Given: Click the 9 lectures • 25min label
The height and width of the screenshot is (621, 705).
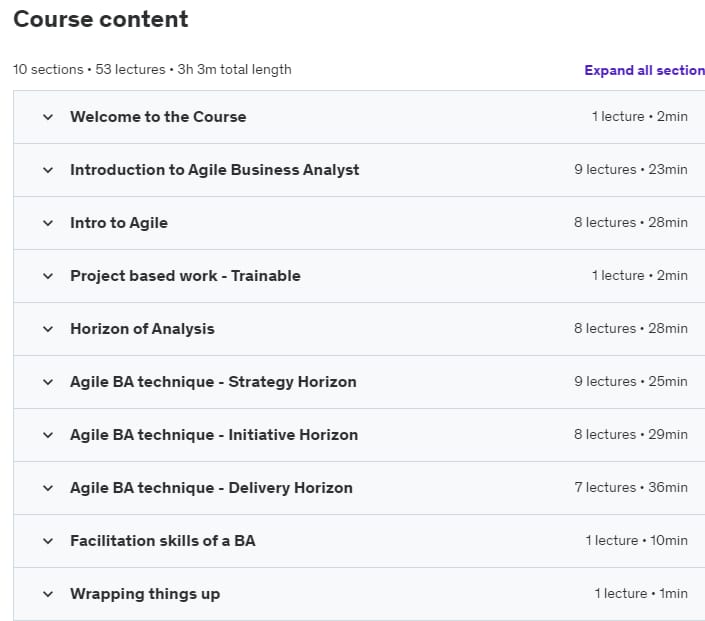Looking at the screenshot, I should pyautogui.click(x=631, y=382).
